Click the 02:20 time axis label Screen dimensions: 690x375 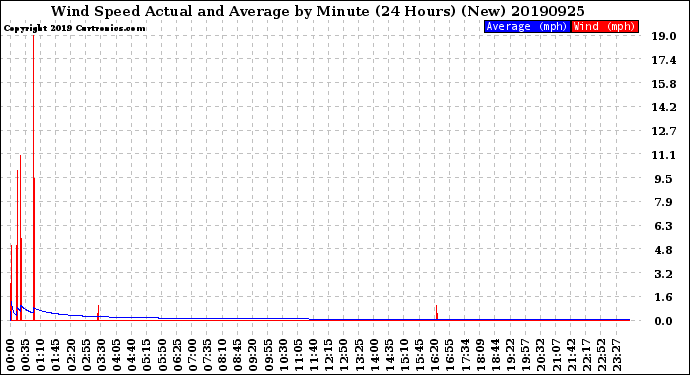[71, 355]
